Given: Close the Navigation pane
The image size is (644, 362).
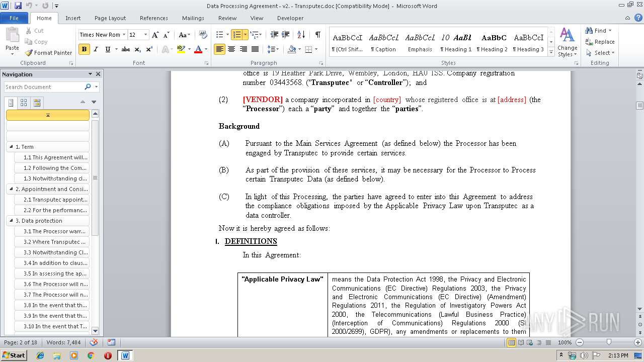Looking at the screenshot, I should 98,74.
